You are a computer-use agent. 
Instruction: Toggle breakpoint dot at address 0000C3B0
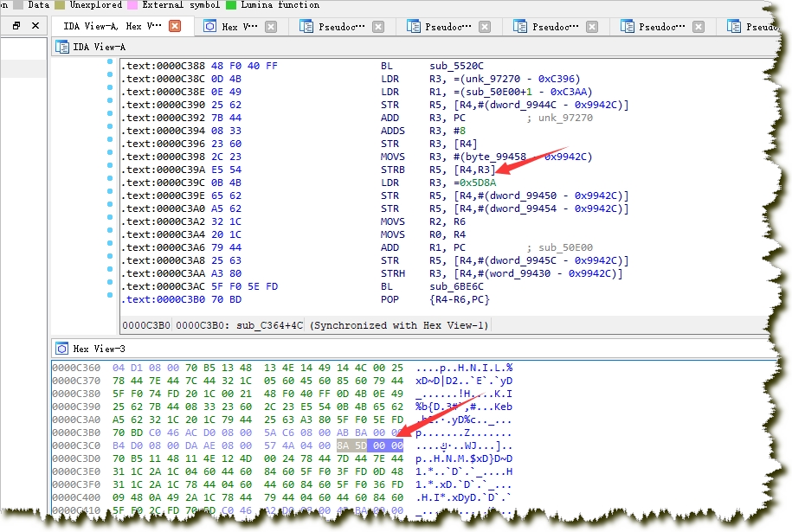click(x=110, y=295)
